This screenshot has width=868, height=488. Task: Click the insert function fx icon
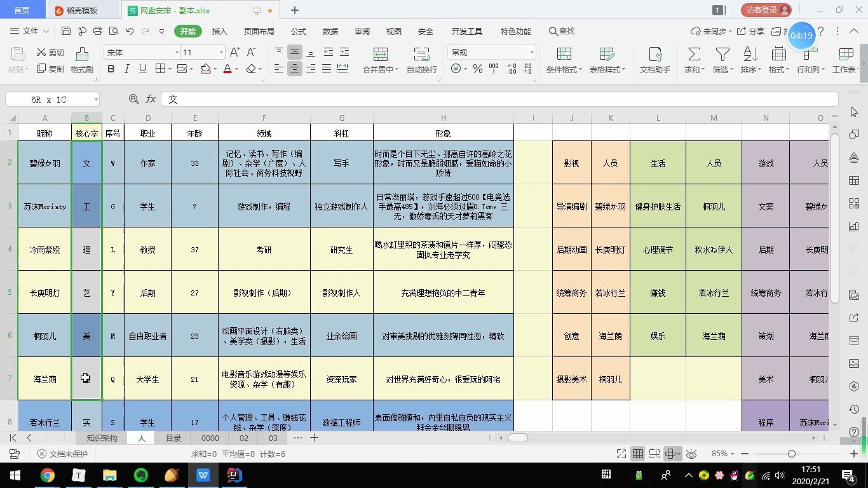[x=151, y=99]
